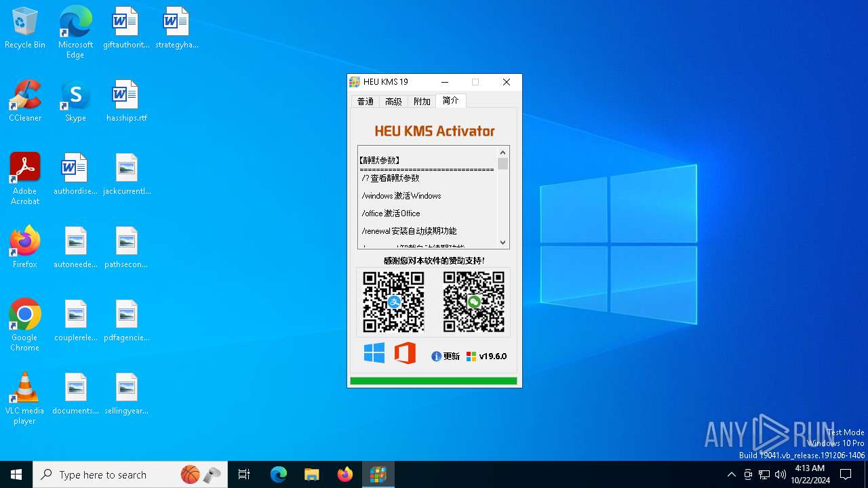The image size is (868, 488).
Task: Click the WeChat QR code
Action: click(474, 302)
